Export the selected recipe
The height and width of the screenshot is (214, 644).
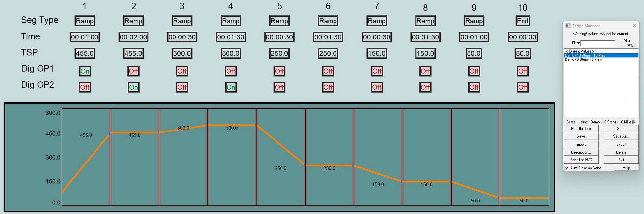(x=621, y=144)
